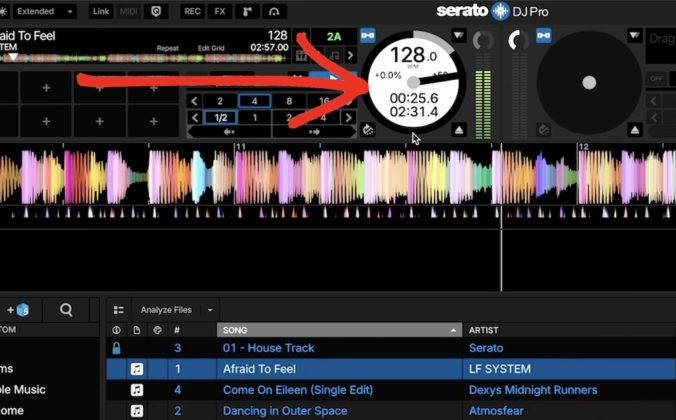Screen dimensions: 676x420
Task: Toggle the Link button
Action: pos(100,12)
